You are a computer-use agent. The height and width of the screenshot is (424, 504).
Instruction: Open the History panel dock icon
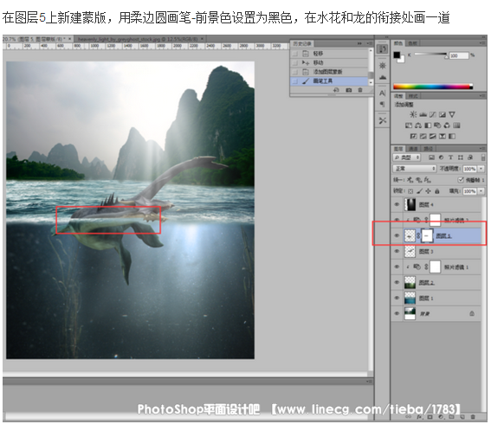pos(383,48)
